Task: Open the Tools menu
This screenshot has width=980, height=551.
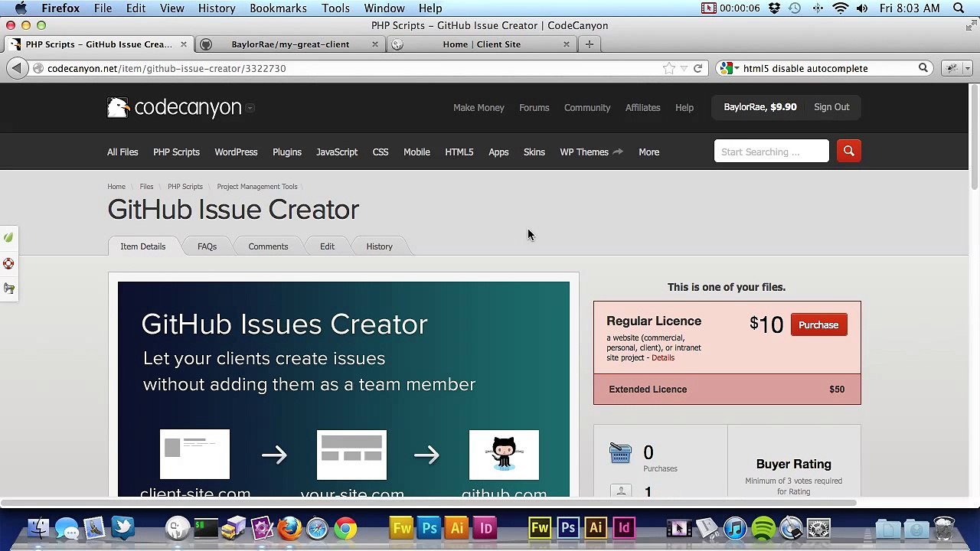Action: (335, 8)
